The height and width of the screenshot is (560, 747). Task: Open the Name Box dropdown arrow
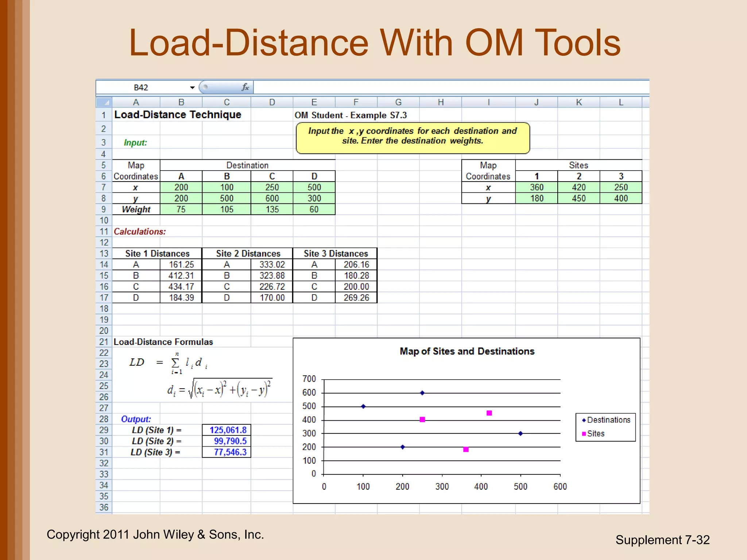(192, 87)
